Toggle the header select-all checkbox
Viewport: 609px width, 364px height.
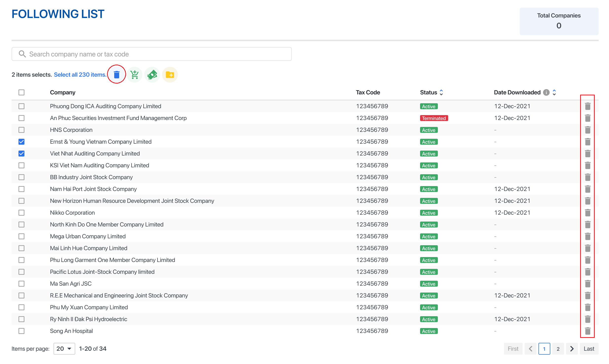(x=21, y=92)
